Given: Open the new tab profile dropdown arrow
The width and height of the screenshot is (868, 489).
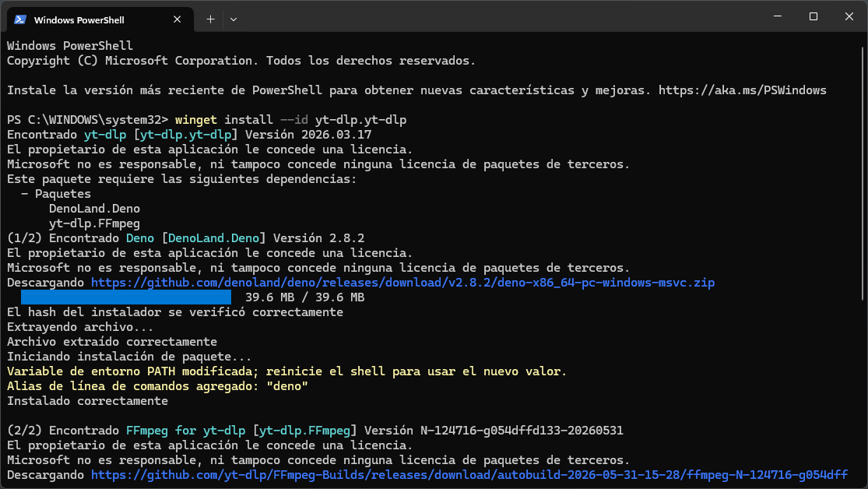Looking at the screenshot, I should pos(234,19).
